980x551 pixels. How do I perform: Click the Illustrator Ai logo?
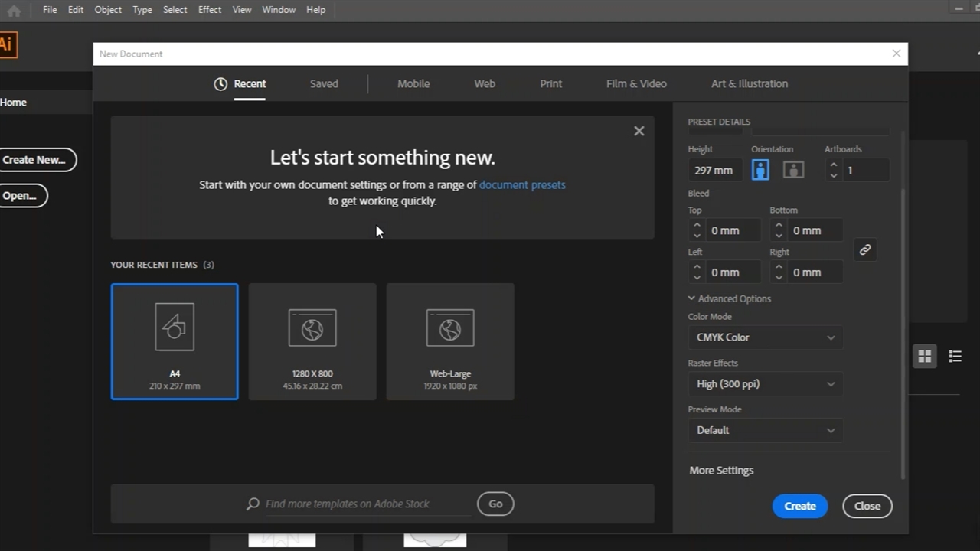pyautogui.click(x=6, y=44)
